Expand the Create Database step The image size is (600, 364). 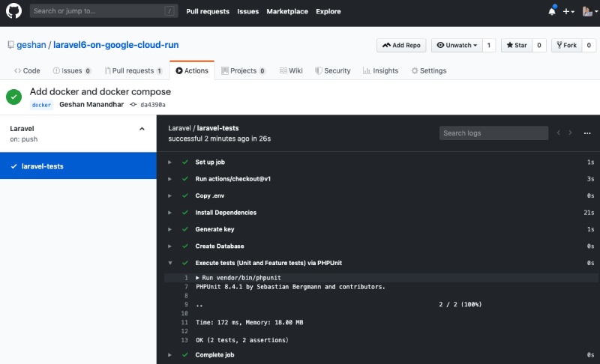coord(169,246)
